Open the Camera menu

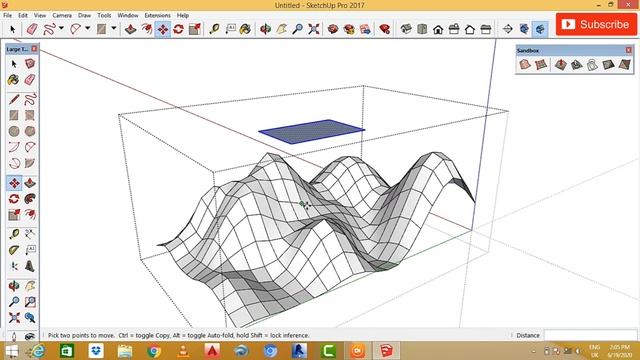(x=62, y=15)
